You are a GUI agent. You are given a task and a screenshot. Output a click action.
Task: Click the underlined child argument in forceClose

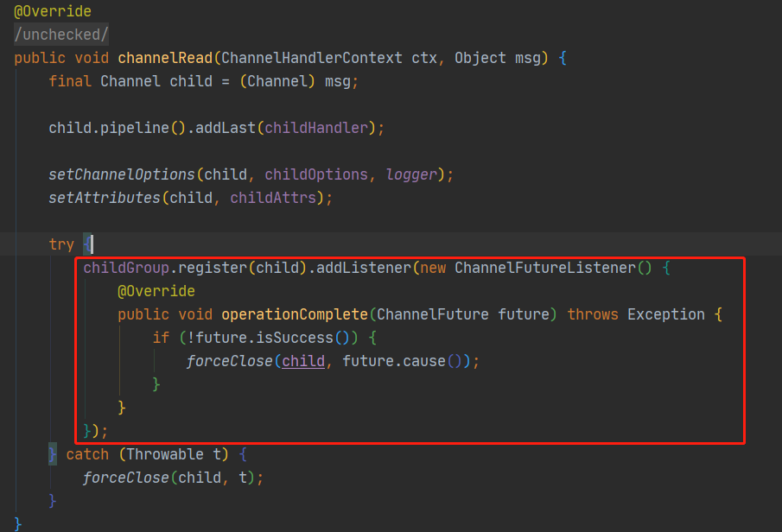click(303, 361)
